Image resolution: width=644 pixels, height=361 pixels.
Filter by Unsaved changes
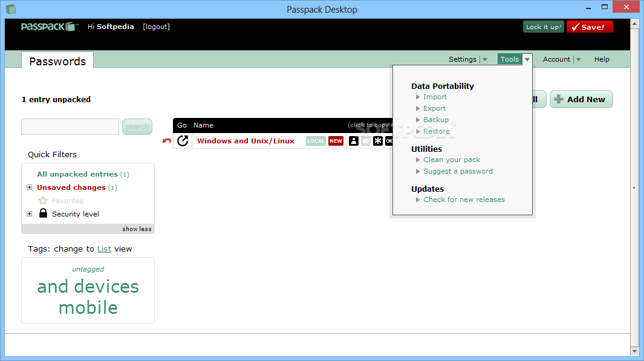[71, 187]
